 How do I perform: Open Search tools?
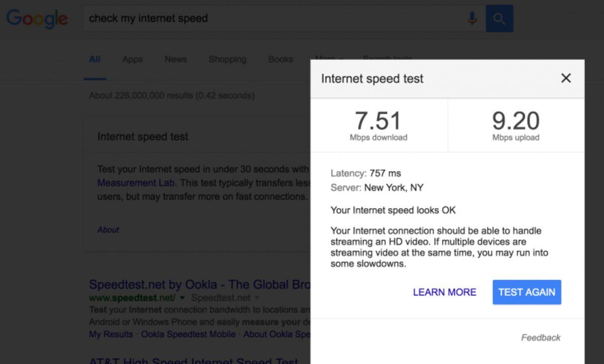click(x=388, y=59)
